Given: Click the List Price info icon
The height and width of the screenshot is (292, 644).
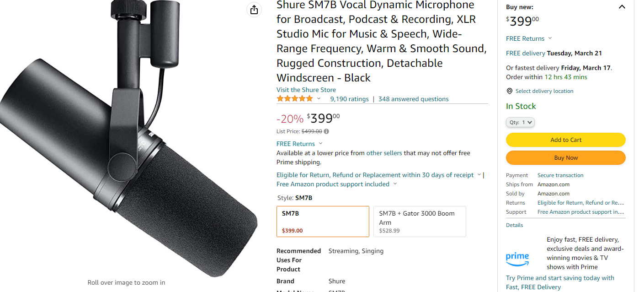Looking at the screenshot, I should [x=326, y=131].
